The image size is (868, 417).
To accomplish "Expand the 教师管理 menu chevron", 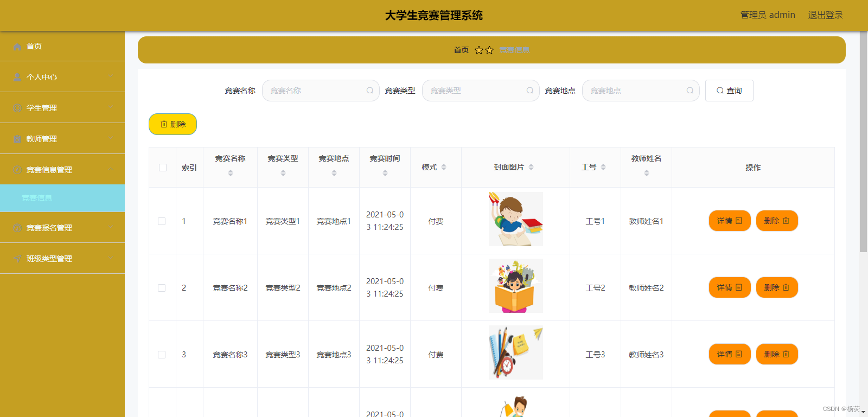I will coord(111,138).
